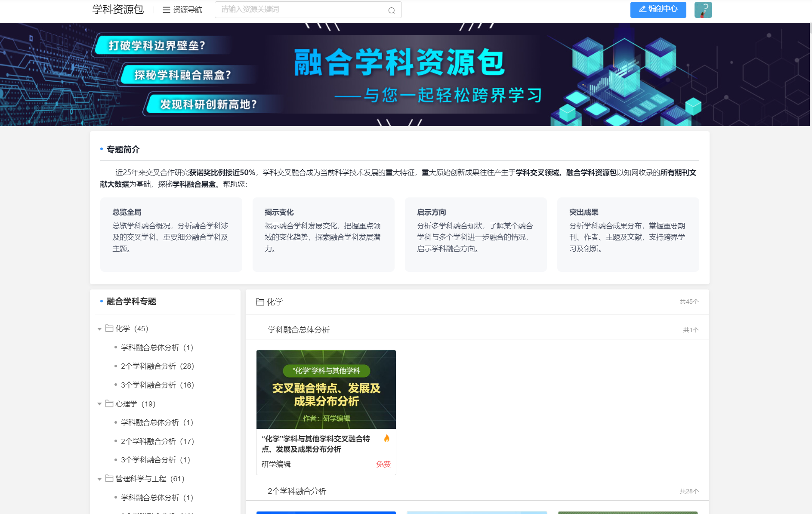This screenshot has height=514, width=812.
Task: Open the “化学”学科与其他学科交叉融合 title link
Action: tap(315, 444)
